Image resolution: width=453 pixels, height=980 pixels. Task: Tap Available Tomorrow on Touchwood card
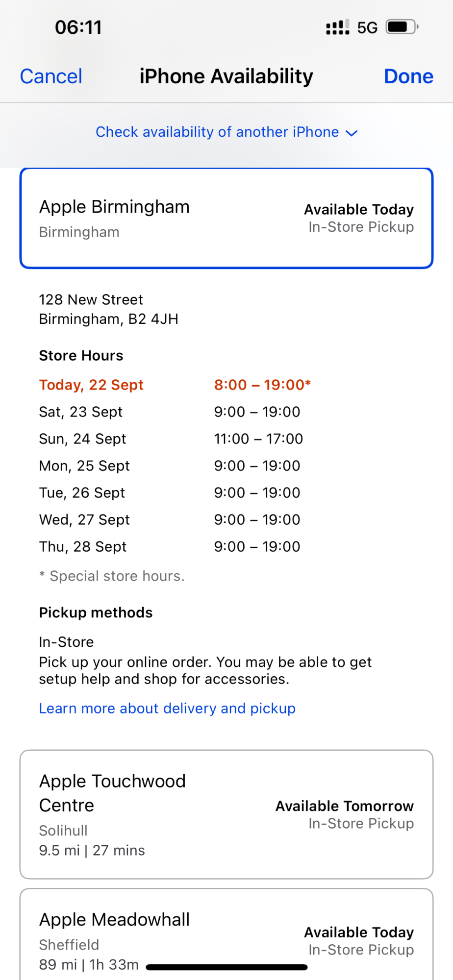point(344,806)
